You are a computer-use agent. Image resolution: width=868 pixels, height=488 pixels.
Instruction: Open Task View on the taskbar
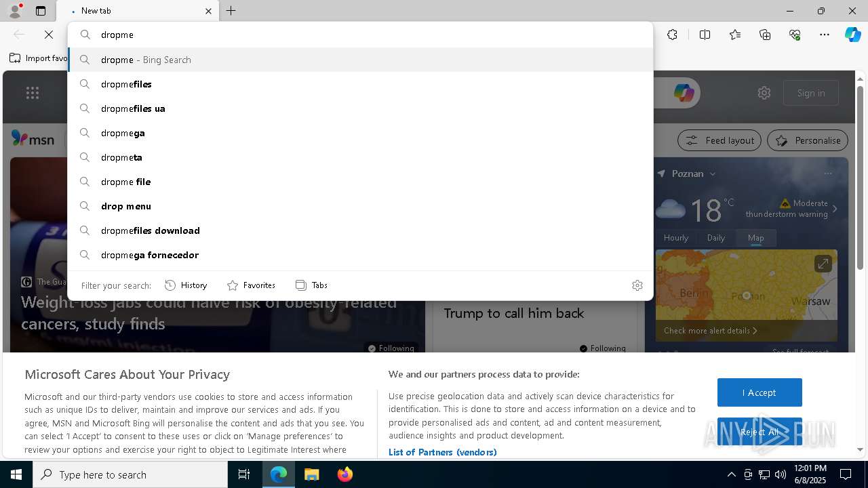pyautogui.click(x=244, y=474)
